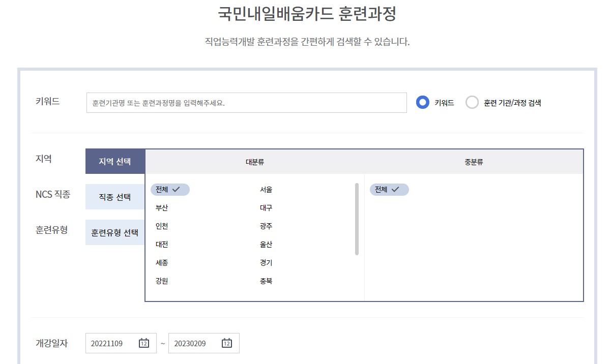Image resolution: width=611 pixels, height=364 pixels.
Task: Open the 훈련유형 선택 panel
Action: tap(114, 232)
